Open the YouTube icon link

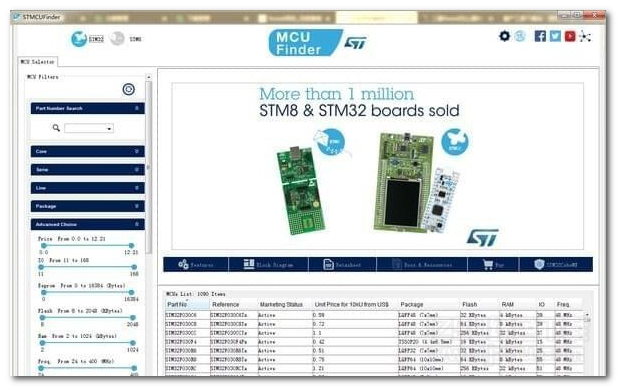(x=570, y=36)
